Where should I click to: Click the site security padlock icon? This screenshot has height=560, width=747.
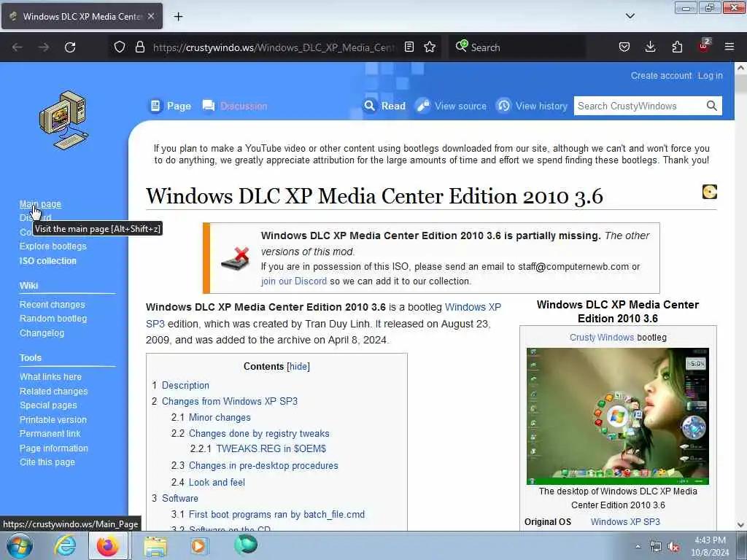tap(139, 47)
